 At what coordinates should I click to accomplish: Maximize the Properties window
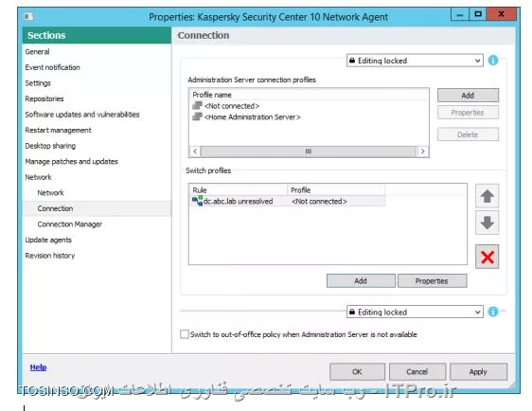[x=478, y=14]
